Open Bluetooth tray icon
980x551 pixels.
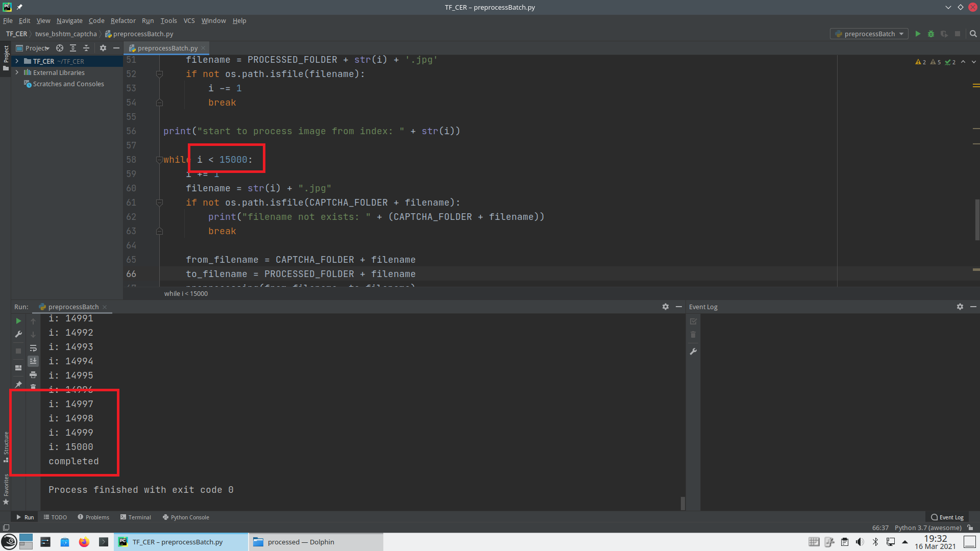pos(875,542)
